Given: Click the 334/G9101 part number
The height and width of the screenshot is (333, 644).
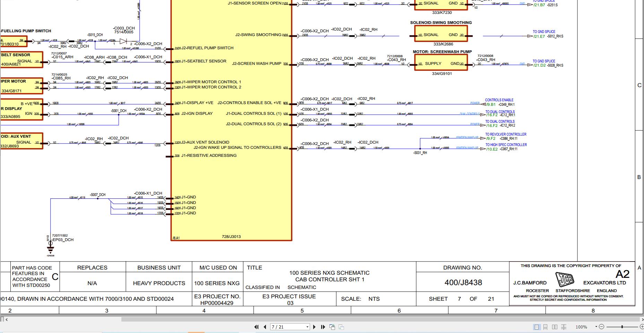Looking at the screenshot, I should (x=442, y=74).
